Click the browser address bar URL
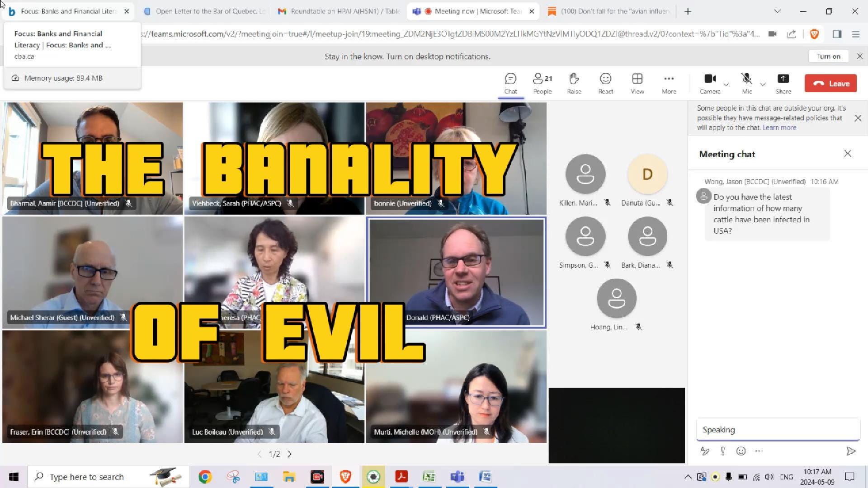 [450, 34]
